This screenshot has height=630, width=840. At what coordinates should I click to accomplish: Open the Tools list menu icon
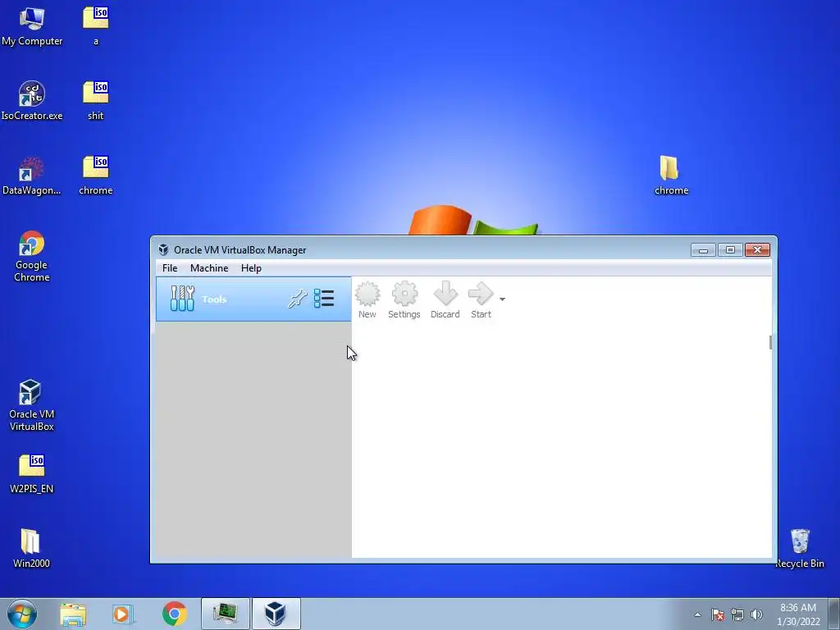323,299
